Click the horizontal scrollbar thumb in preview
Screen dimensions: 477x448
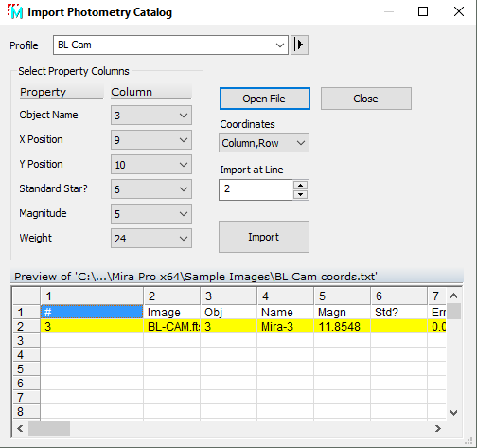point(49,428)
